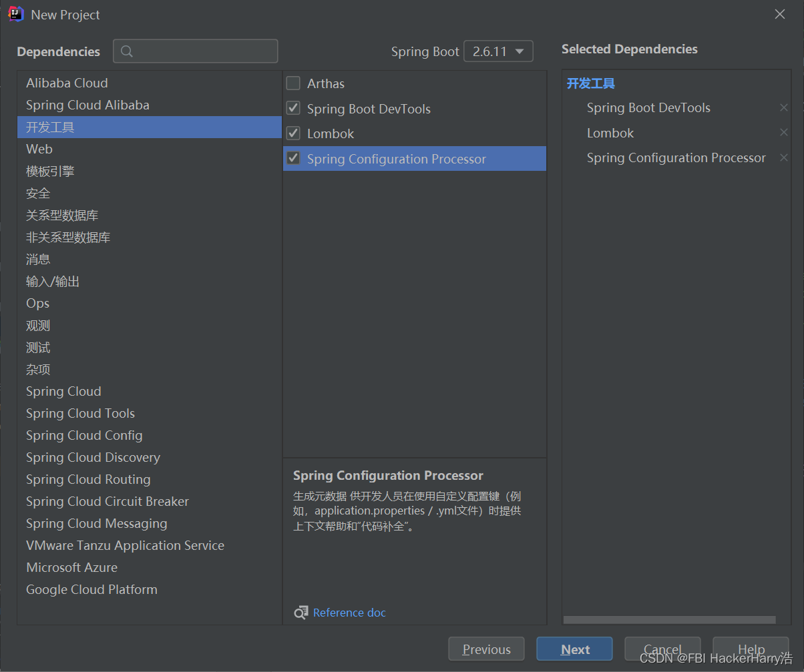Image resolution: width=804 pixels, height=672 pixels.
Task: Select the 测试 category
Action: point(150,347)
